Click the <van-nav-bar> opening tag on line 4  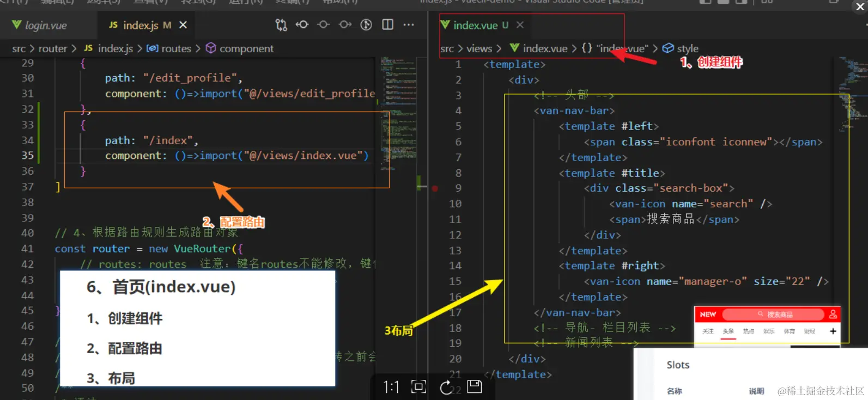click(x=574, y=110)
